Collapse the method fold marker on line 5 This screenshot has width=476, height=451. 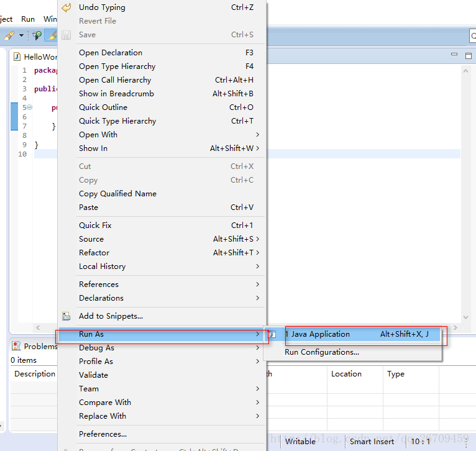coord(29,107)
